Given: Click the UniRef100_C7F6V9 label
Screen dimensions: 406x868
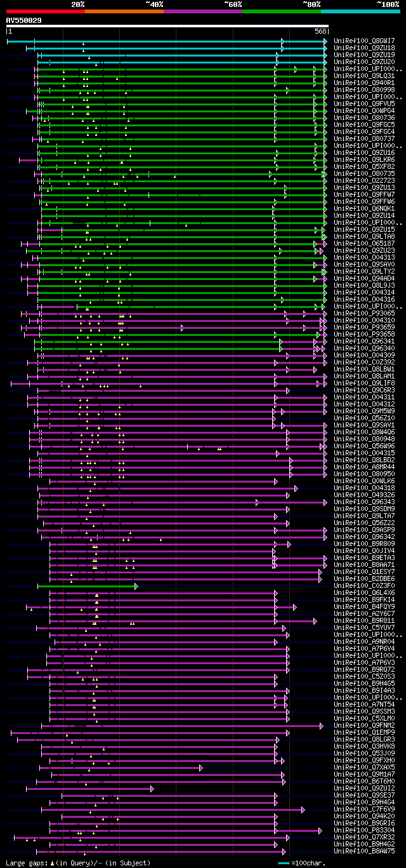Looking at the screenshot, I should (x=364, y=809).
